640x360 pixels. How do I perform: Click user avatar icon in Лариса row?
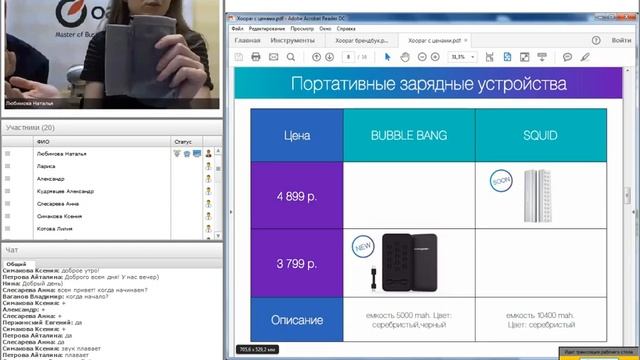pos(209,166)
